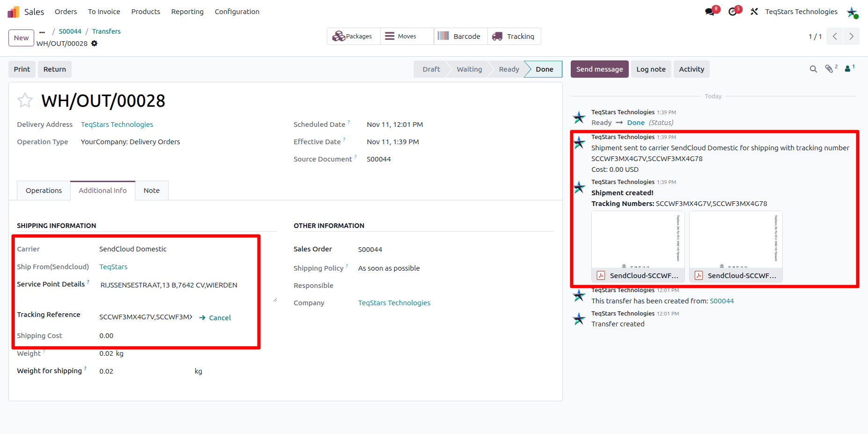Switch to the Note tab
868x434 pixels.
pyautogui.click(x=151, y=191)
